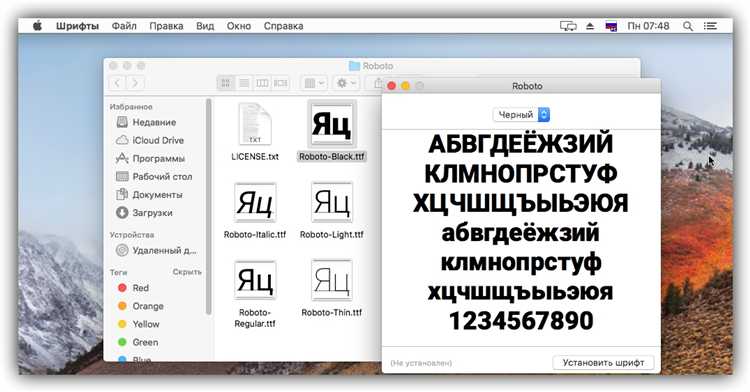Open Spotlight search magnifier
This screenshot has height=392, width=750.
tap(688, 26)
